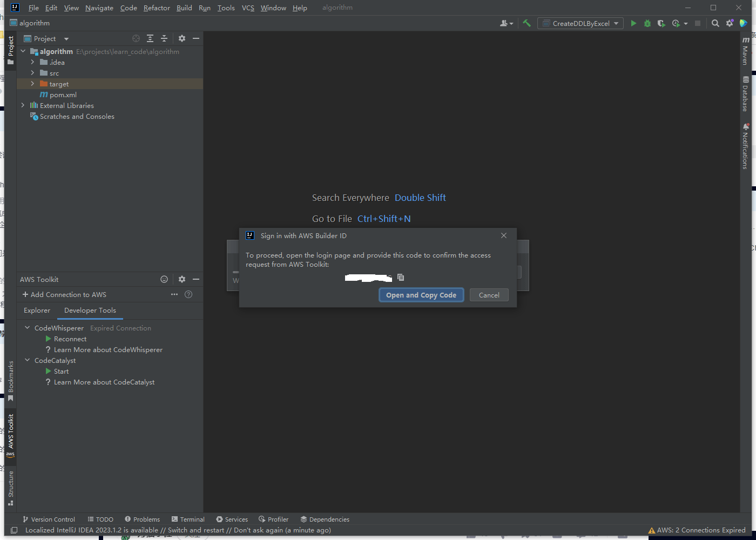This screenshot has height=540, width=756.
Task: Collapse the algorithm root node
Action: [x=23, y=51]
